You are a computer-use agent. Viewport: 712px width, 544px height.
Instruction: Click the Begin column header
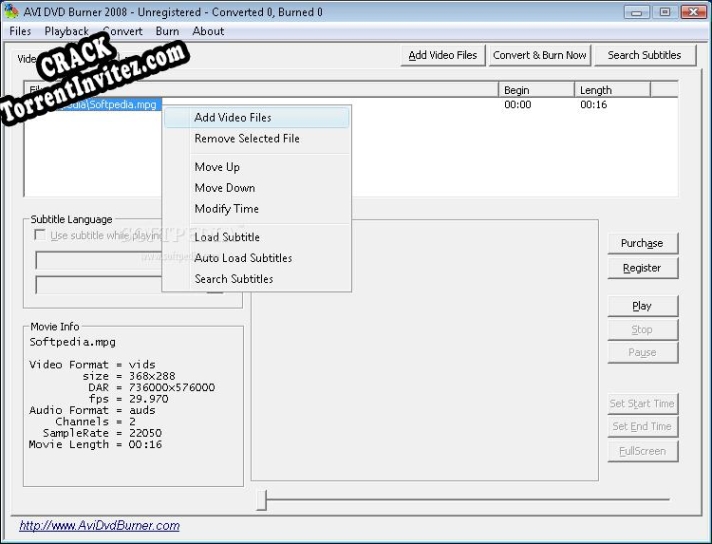click(x=536, y=90)
